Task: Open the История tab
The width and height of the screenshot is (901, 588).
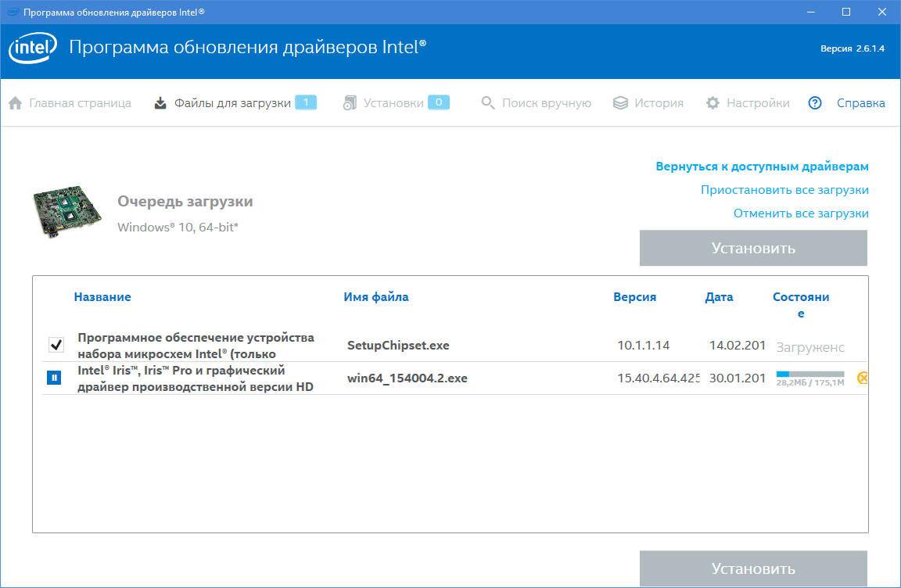Action: tap(659, 102)
